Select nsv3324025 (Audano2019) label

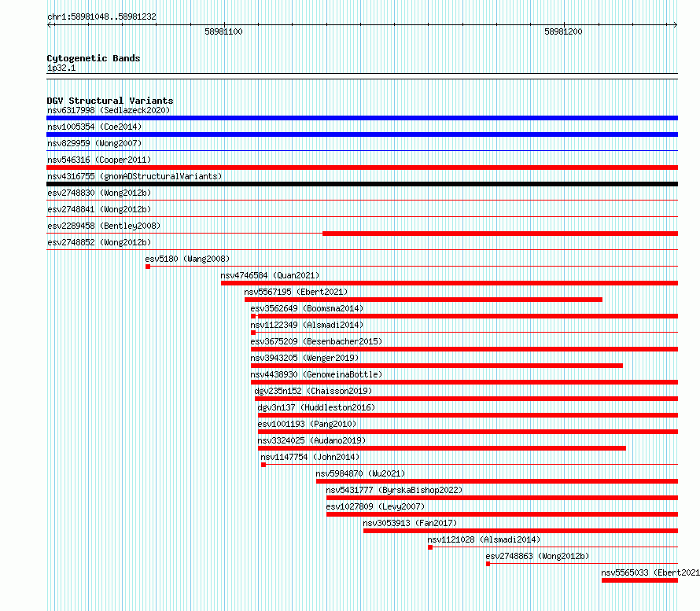tap(311, 440)
